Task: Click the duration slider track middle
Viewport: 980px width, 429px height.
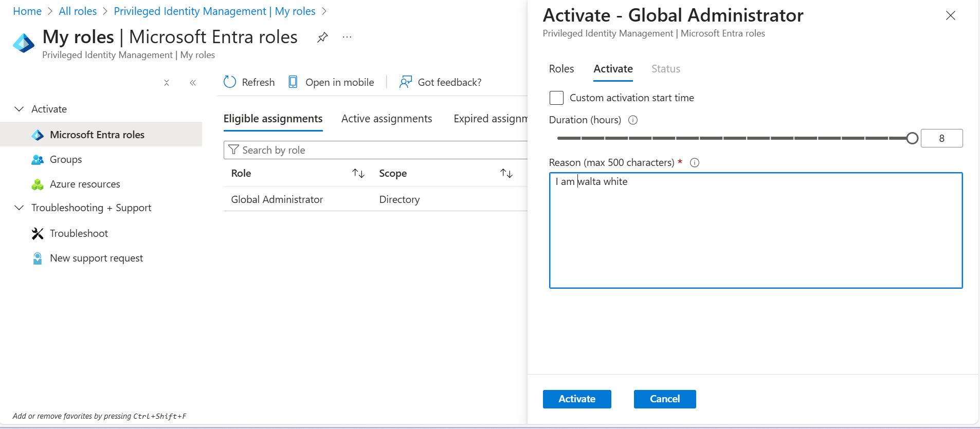Action: (x=735, y=138)
